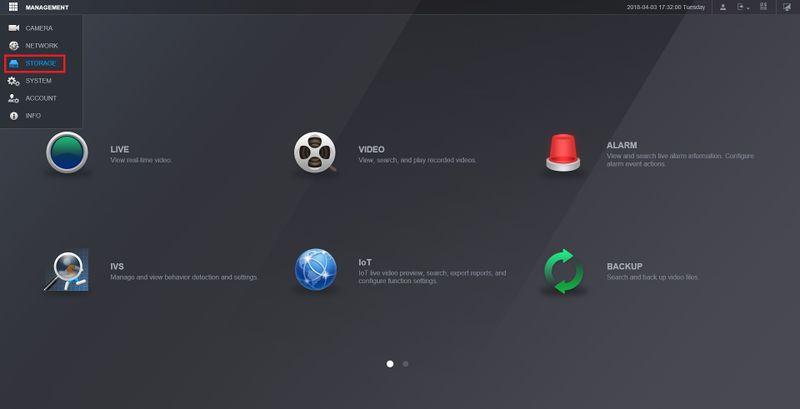Click the BACKUP title text
800x409 pixels.
(624, 266)
